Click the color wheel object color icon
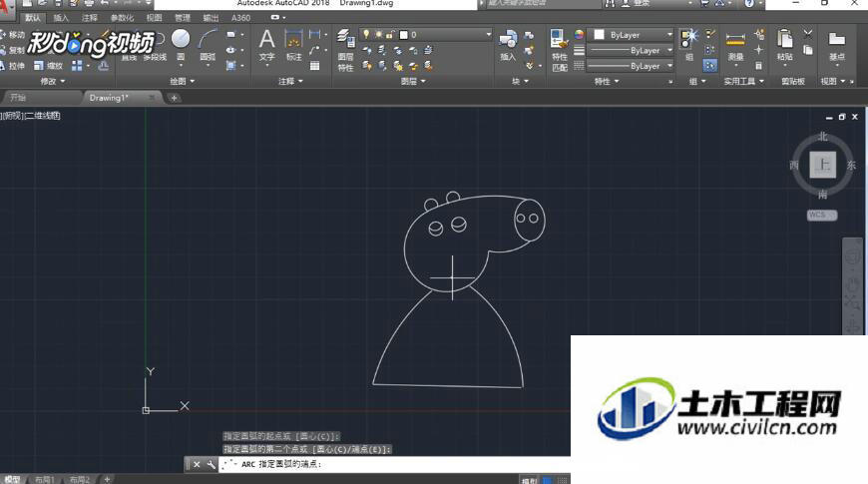 (x=579, y=34)
